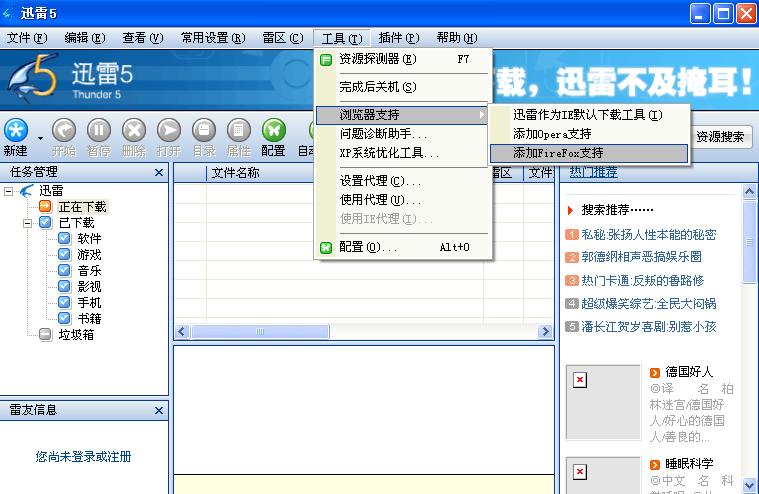This screenshot has width=759, height=494.
Task: Select 完成后关机(S) menu item
Action: point(403,87)
